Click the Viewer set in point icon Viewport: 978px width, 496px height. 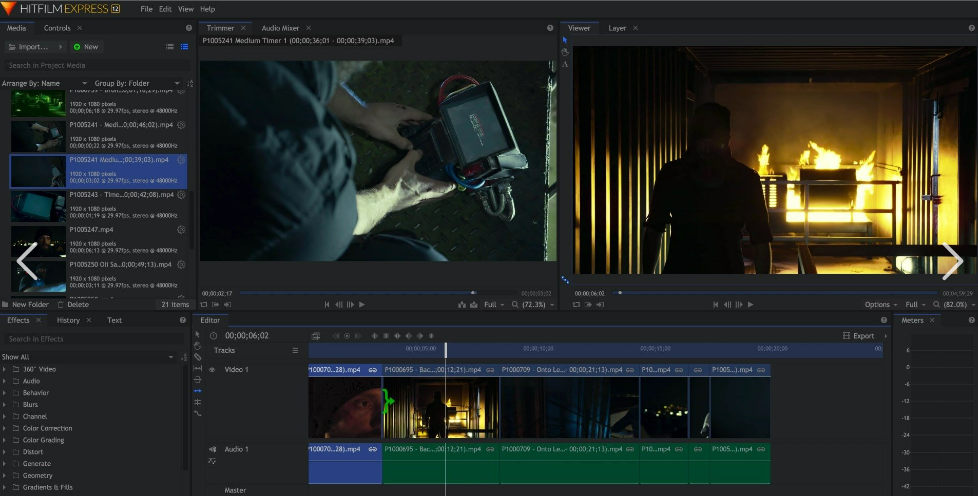[588, 304]
